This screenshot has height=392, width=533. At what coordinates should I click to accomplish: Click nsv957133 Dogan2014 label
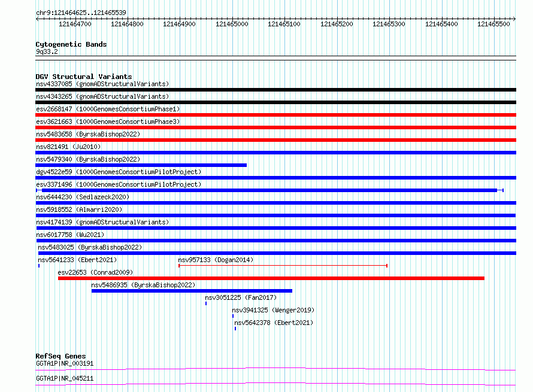coord(216,260)
